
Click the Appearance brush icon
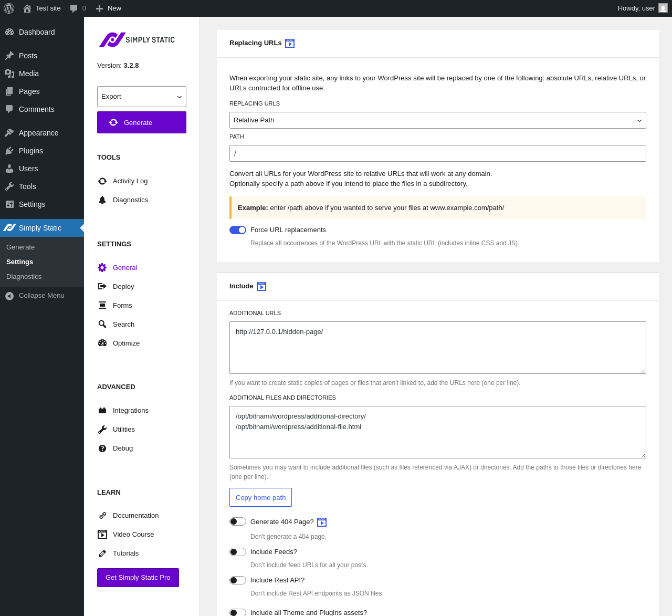[x=9, y=133]
